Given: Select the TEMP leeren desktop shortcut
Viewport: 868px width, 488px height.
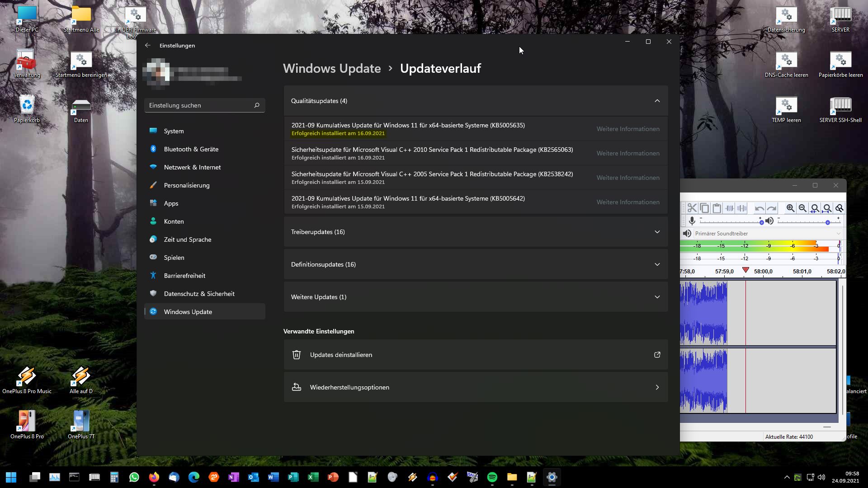Looking at the screenshot, I should coord(786,109).
